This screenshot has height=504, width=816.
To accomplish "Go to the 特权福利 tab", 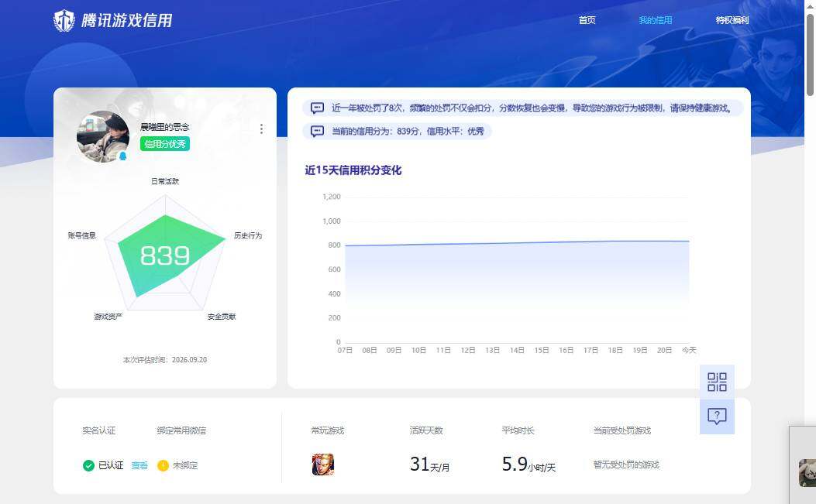I will tap(732, 20).
